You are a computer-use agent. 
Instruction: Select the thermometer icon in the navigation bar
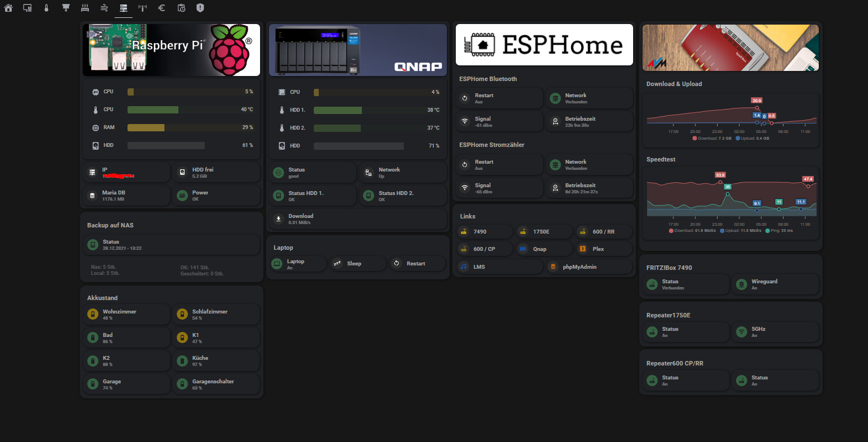point(46,8)
